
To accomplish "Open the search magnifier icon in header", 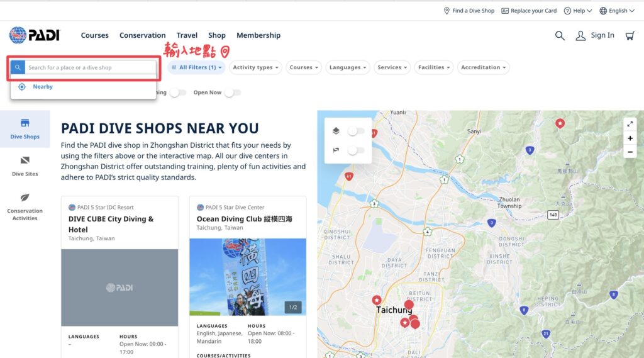I will 560,36.
